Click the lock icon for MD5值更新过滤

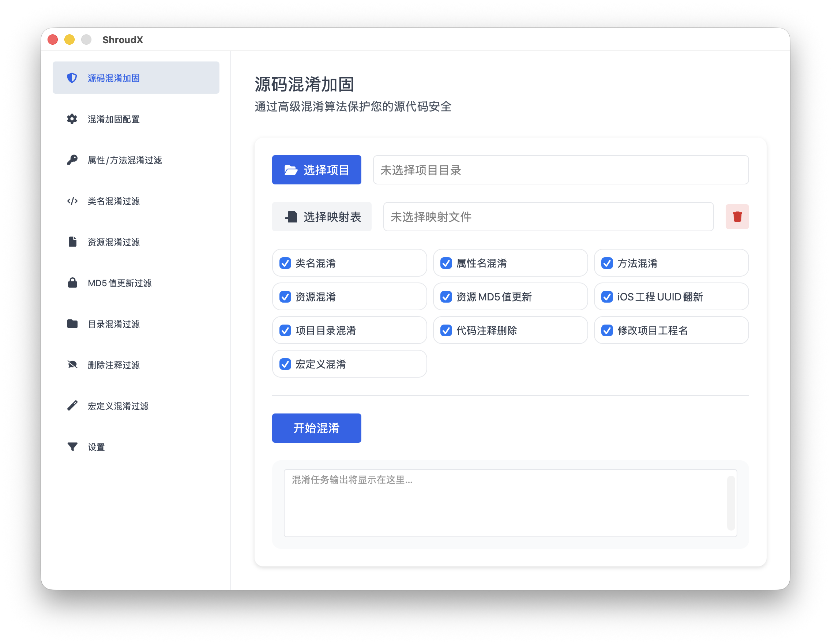[72, 283]
